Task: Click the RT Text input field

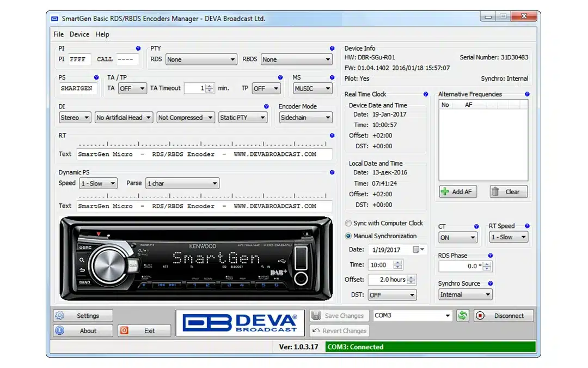Action: coord(204,154)
